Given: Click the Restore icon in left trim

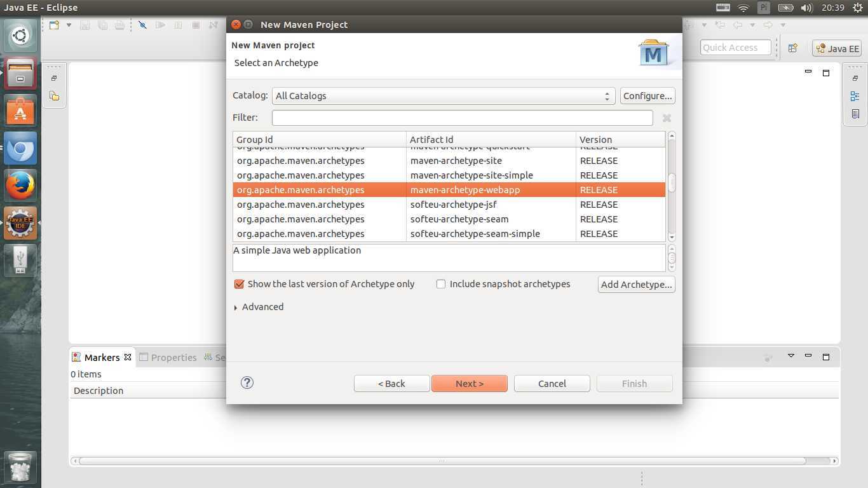Looking at the screenshot, I should (x=54, y=79).
